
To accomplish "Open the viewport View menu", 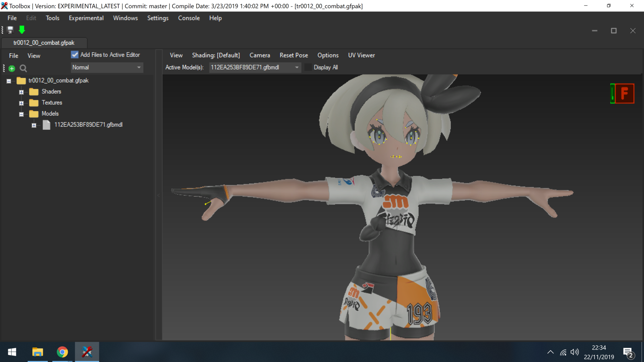I will pos(176,55).
